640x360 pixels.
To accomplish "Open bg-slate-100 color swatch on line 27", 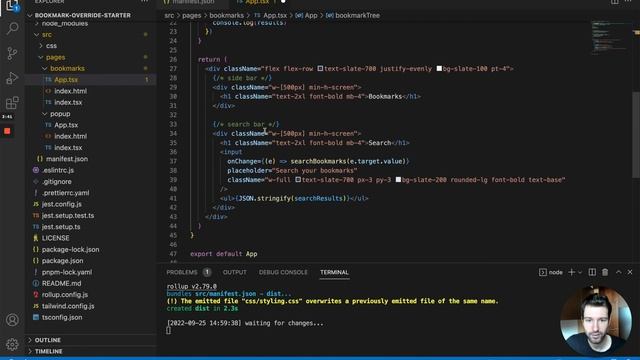I will click(439, 69).
